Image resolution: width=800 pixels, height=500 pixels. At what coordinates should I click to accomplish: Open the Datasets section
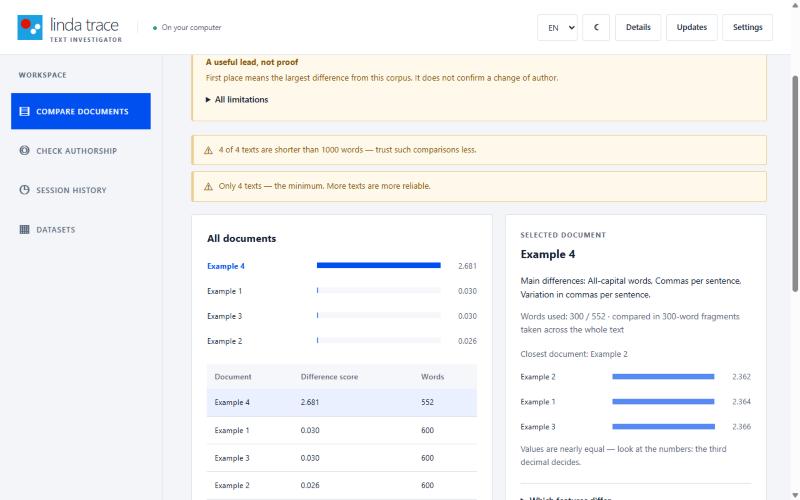(81, 229)
